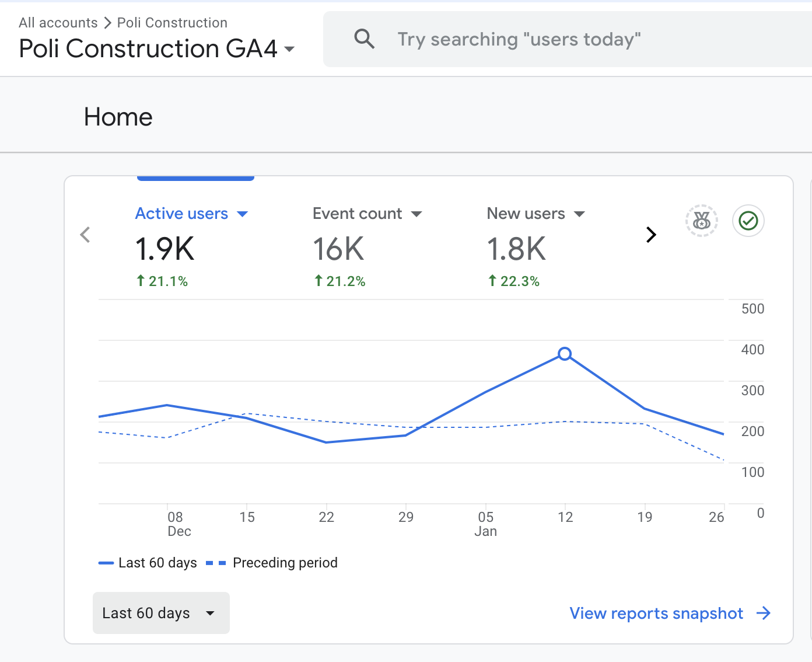Click the search field "Try searching users today"
Viewport: 812px width, 662px height.
[519, 39]
